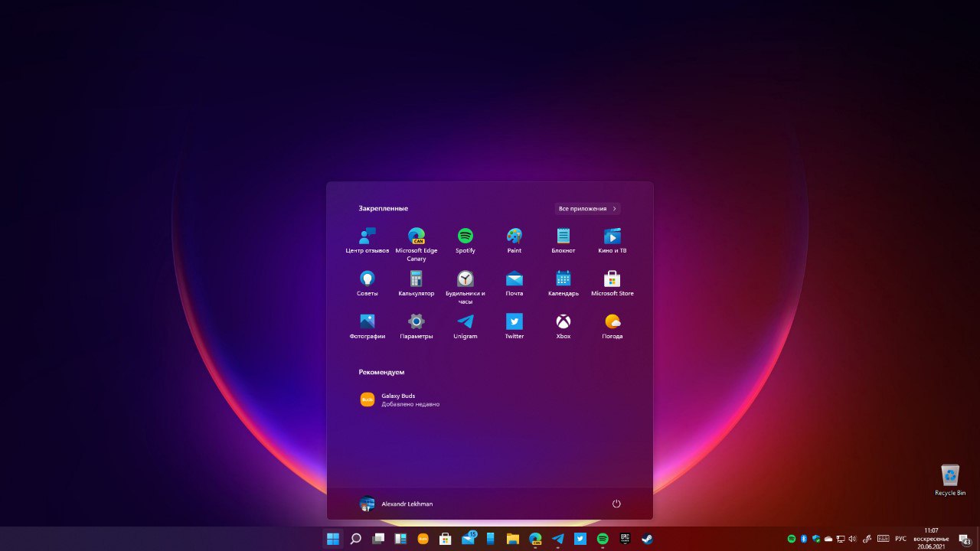
Task: Open Центр отзывов from pinned apps
Action: click(367, 240)
